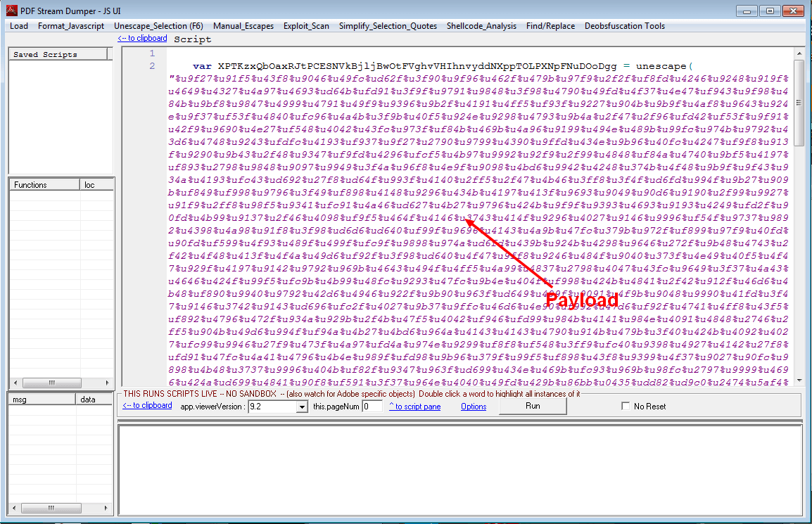Open the Load menu
The height and width of the screenshot is (524, 812).
tap(19, 26)
